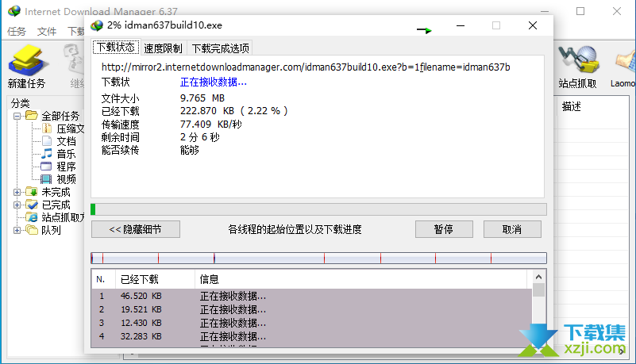The image size is (636, 364).
Task: Click the transfer speed value 77.409 KB/秒
Action: tap(211, 124)
